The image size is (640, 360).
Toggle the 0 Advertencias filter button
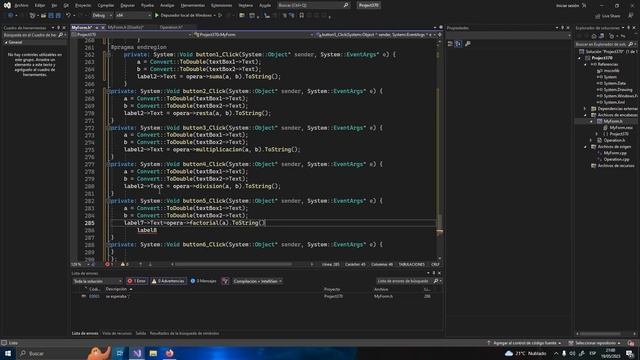tap(168, 281)
